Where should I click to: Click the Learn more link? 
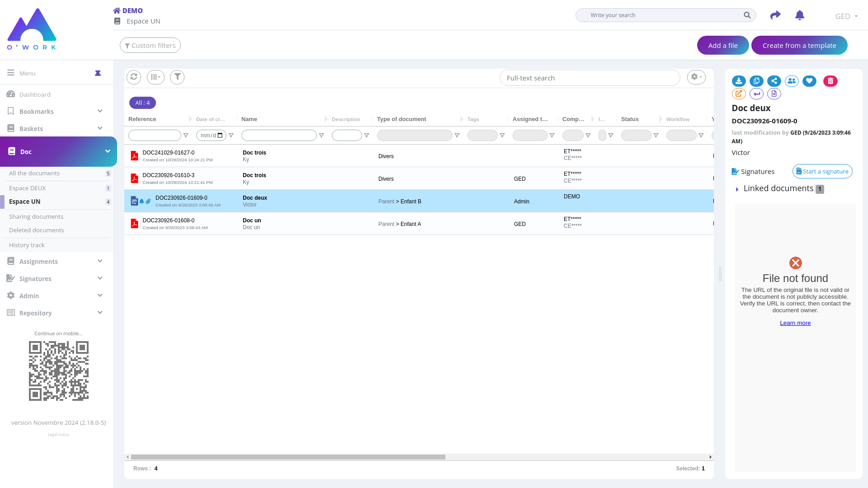pyautogui.click(x=795, y=323)
